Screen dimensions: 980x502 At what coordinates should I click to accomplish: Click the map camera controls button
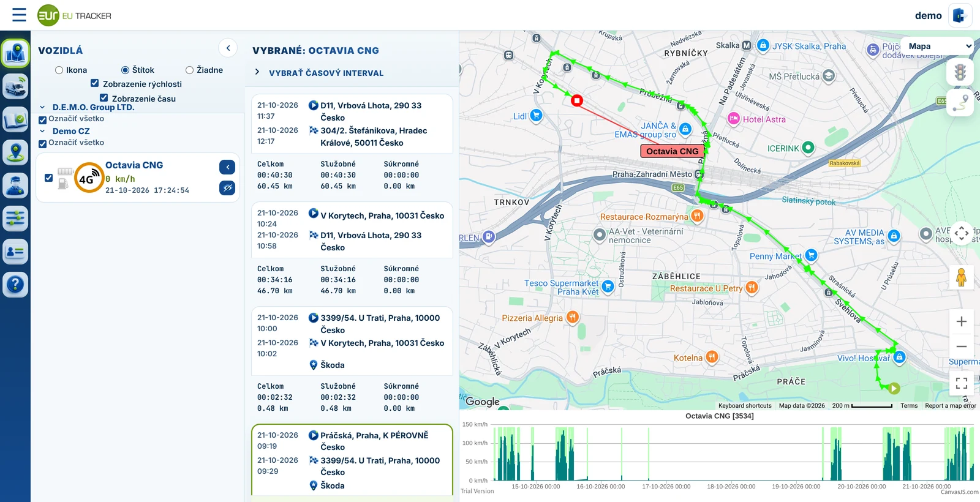point(962,233)
